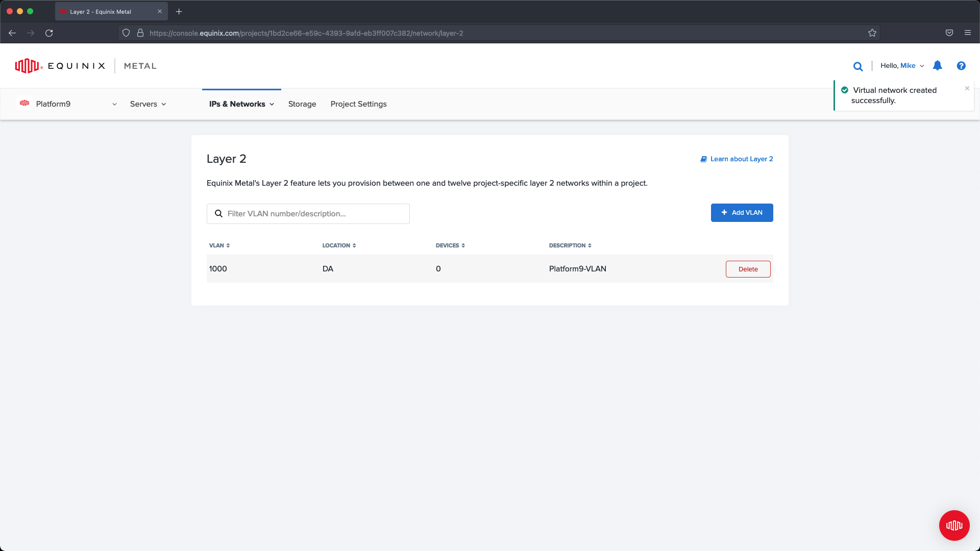Click the browser address bar URL
This screenshot has height=551, width=980.
[306, 33]
